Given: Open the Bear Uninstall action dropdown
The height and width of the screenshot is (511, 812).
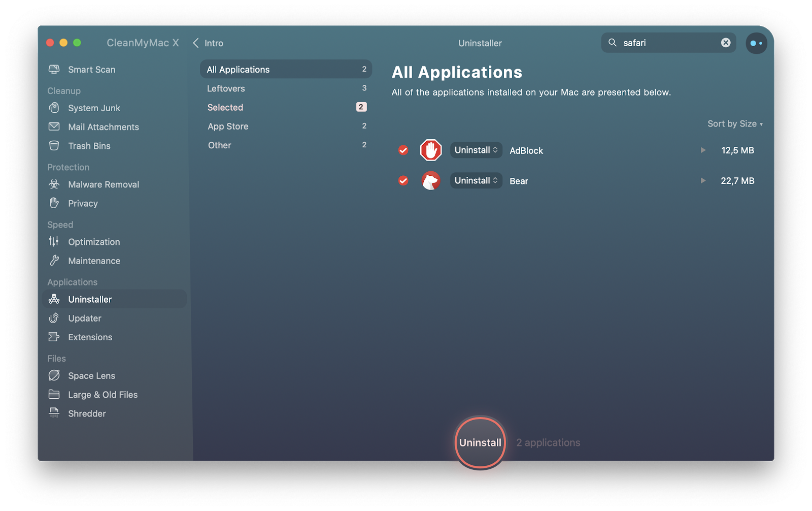Looking at the screenshot, I should click(476, 180).
